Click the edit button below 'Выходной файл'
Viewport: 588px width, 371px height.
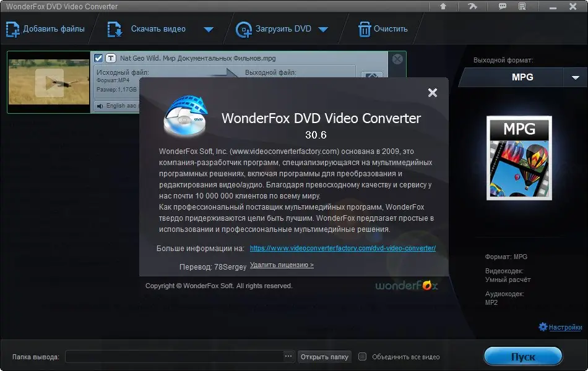(371, 75)
